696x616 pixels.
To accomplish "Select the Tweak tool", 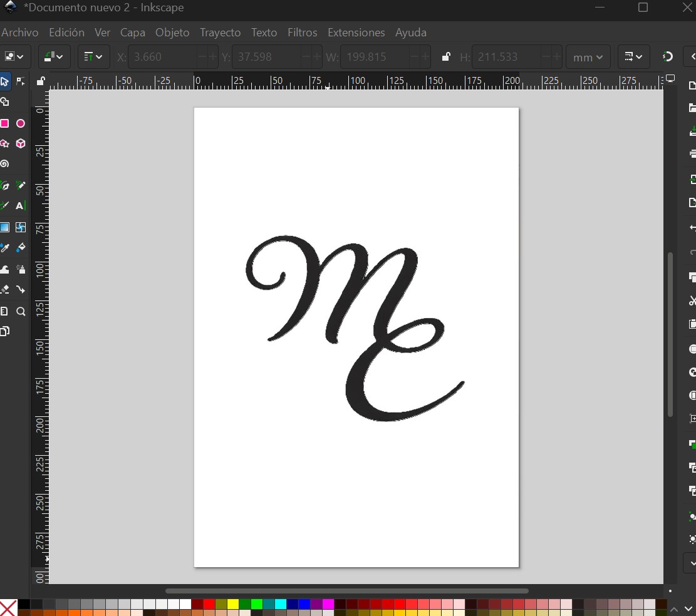I will (5, 269).
